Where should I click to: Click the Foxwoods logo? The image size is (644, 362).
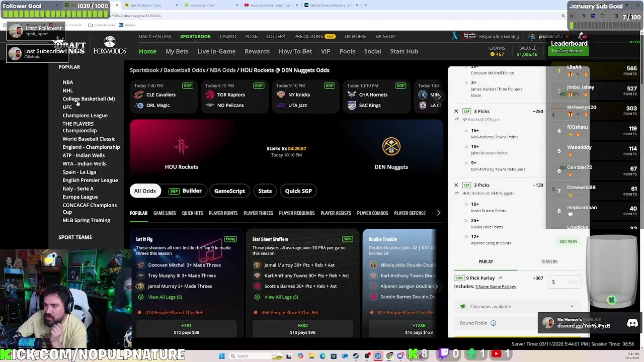(110, 46)
